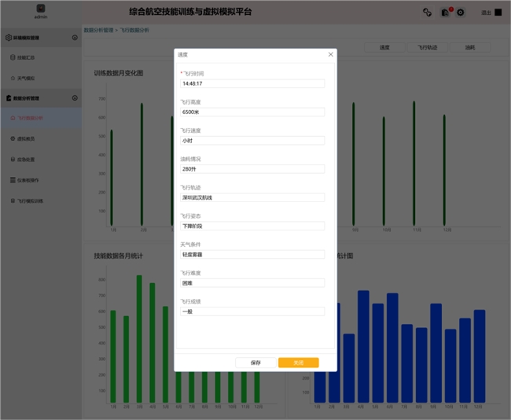Click document icon beside 数据分析管理
This screenshot has width=511, height=420.
(x=9, y=98)
